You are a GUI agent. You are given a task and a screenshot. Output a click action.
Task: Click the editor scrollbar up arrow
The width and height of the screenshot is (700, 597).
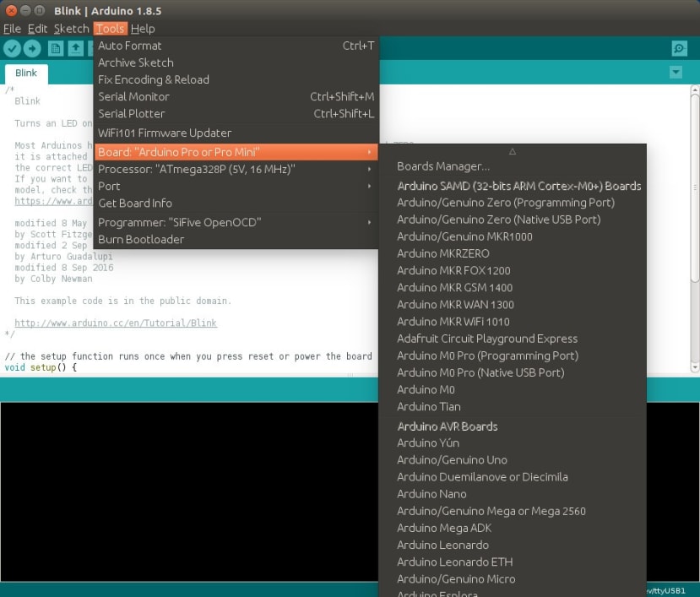(x=695, y=90)
